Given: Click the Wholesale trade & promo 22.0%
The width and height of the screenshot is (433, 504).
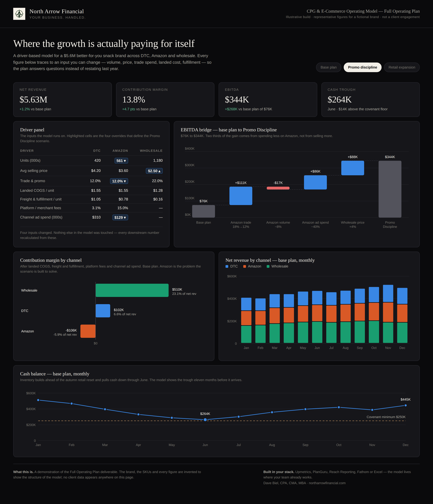Looking at the screenshot, I should pos(157,181).
